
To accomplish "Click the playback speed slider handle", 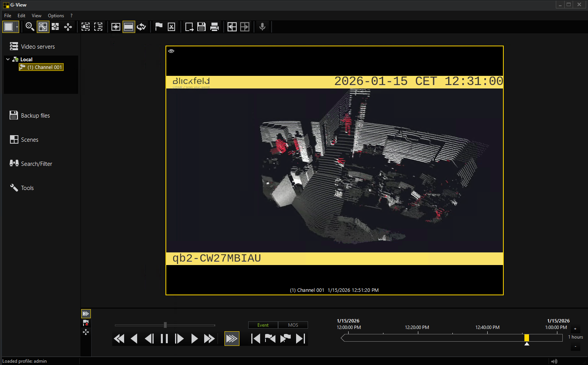I will click(x=165, y=325).
